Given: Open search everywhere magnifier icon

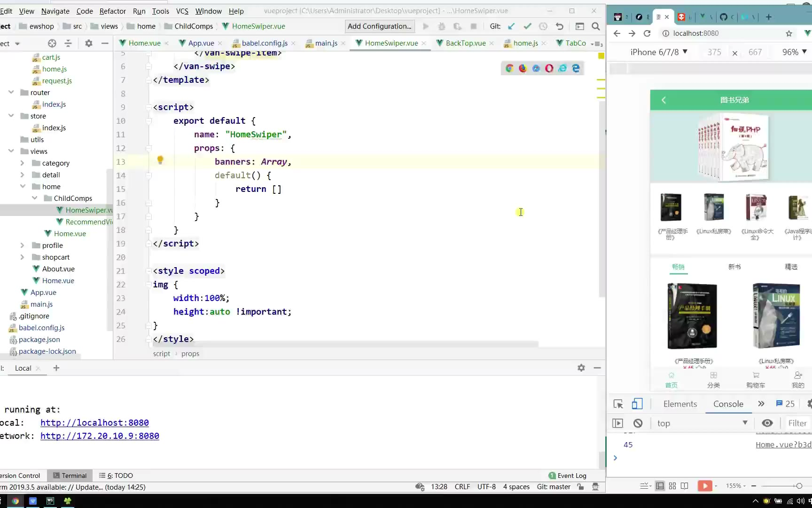Looking at the screenshot, I should click(x=596, y=26).
